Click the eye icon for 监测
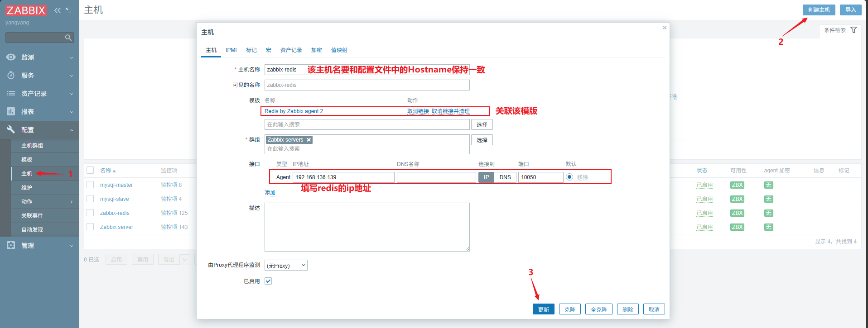 click(11, 57)
